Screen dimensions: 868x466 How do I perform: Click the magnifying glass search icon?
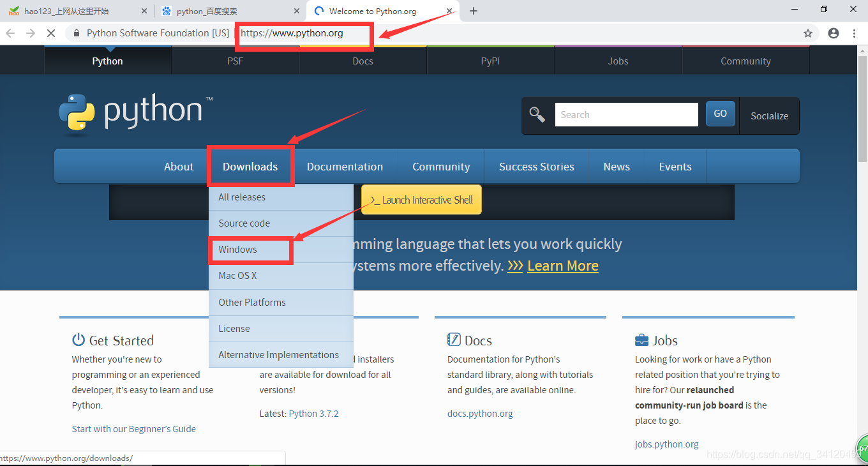pos(537,115)
